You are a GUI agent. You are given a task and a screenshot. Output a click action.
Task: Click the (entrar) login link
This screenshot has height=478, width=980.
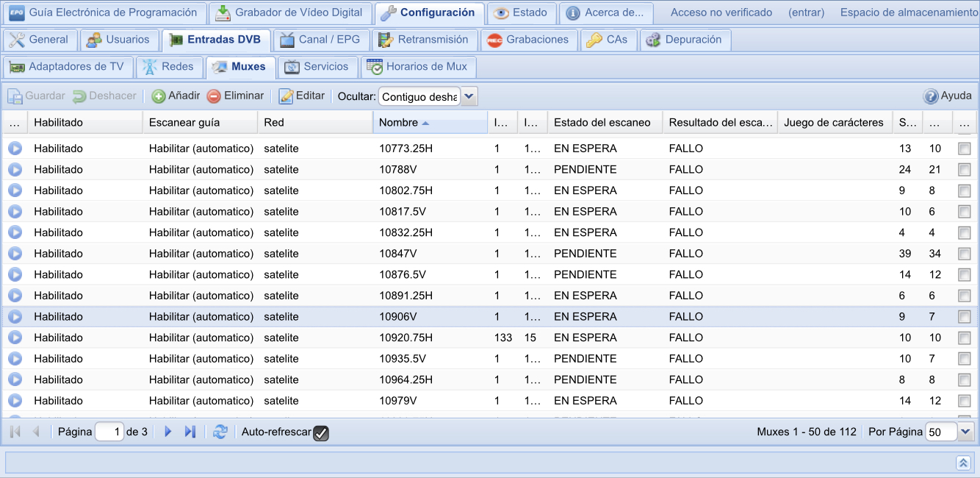[x=806, y=13]
